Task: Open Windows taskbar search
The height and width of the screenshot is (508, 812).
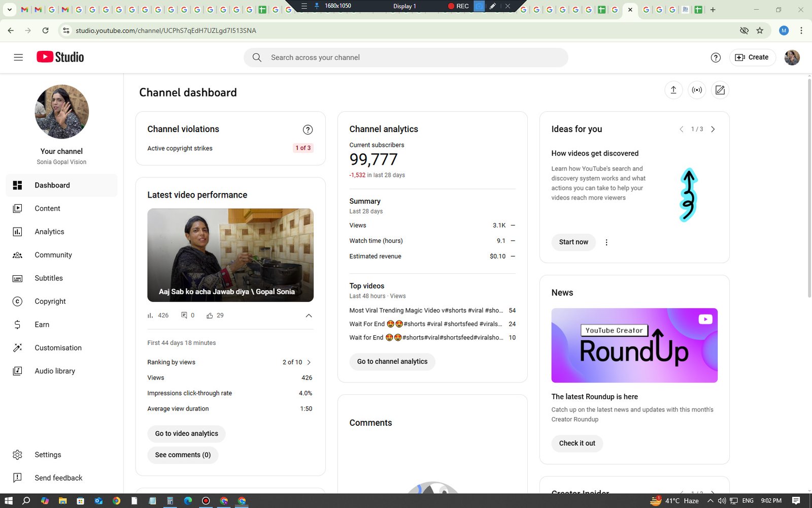Action: [x=26, y=500]
